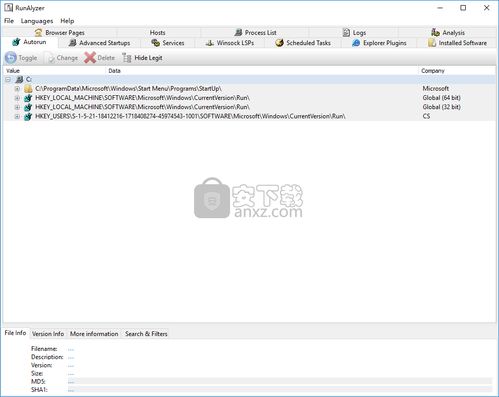Screen dimensions: 499x397
Task: Maximize the RunAlyzer window
Action: (x=463, y=8)
